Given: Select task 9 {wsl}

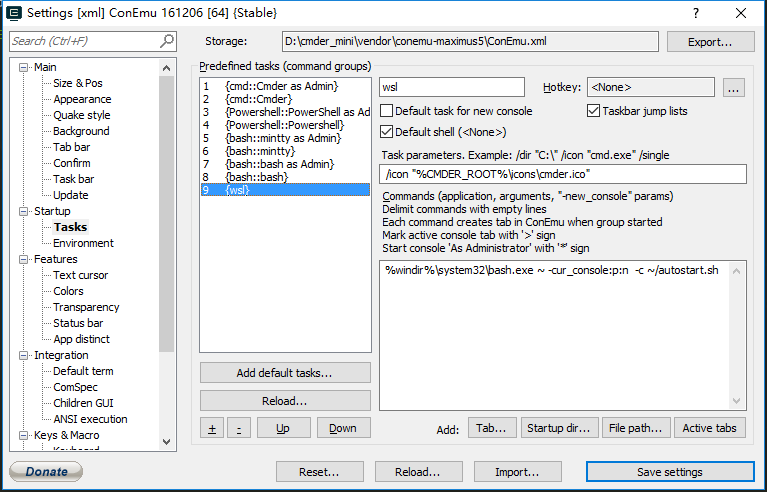Looking at the screenshot, I should (x=285, y=190).
